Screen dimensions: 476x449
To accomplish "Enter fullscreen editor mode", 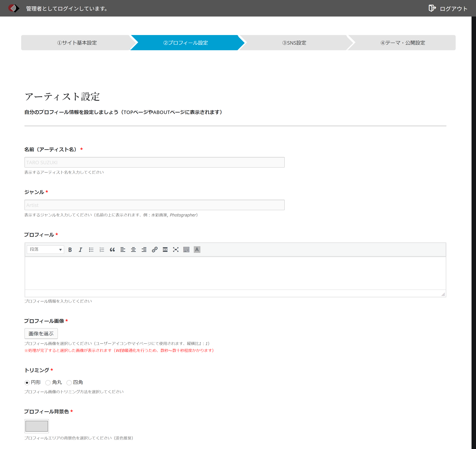I will pos(176,250).
